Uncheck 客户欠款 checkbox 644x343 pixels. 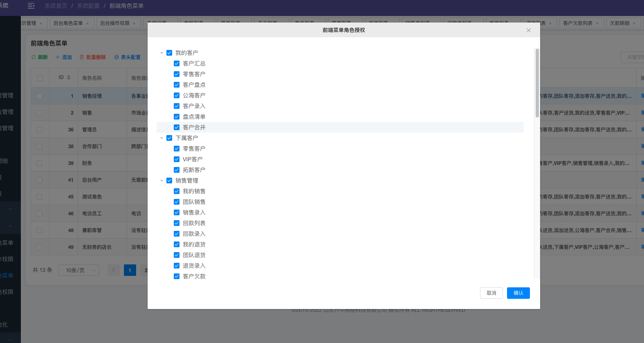(177, 276)
